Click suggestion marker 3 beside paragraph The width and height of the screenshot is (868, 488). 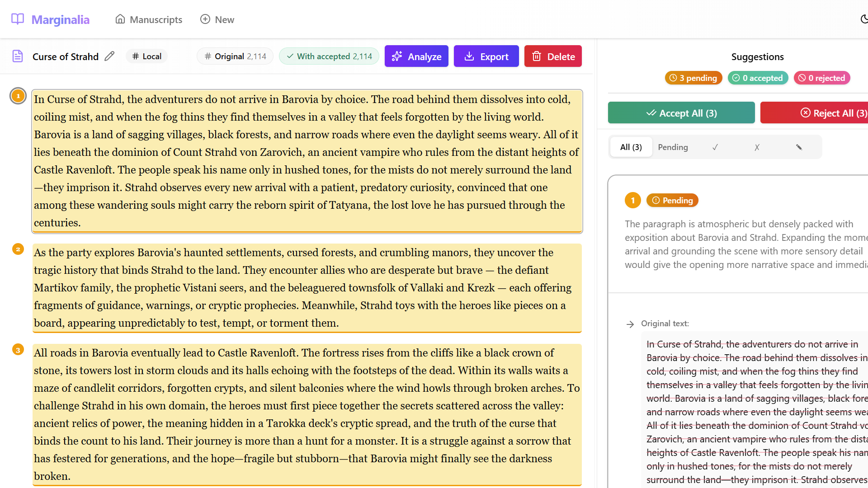coord(18,350)
